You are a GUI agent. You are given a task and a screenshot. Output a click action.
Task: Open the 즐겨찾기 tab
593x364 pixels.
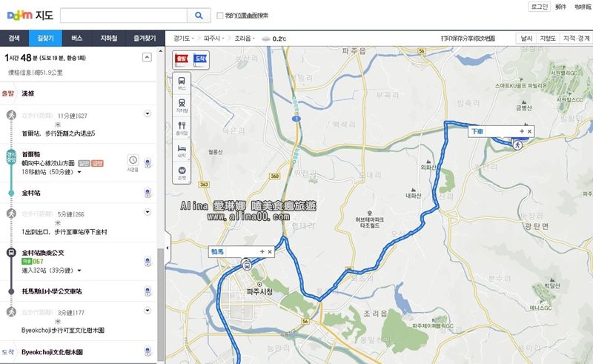[145, 39]
